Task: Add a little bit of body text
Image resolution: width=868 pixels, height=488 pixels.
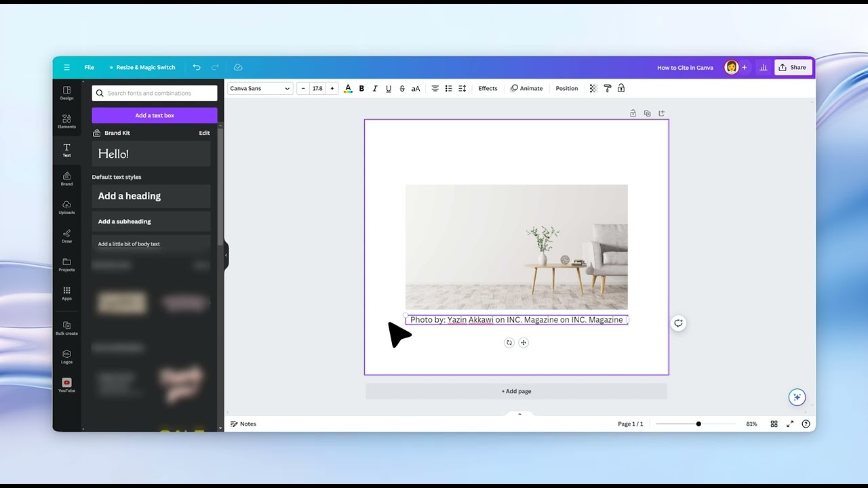Action: [x=151, y=244]
